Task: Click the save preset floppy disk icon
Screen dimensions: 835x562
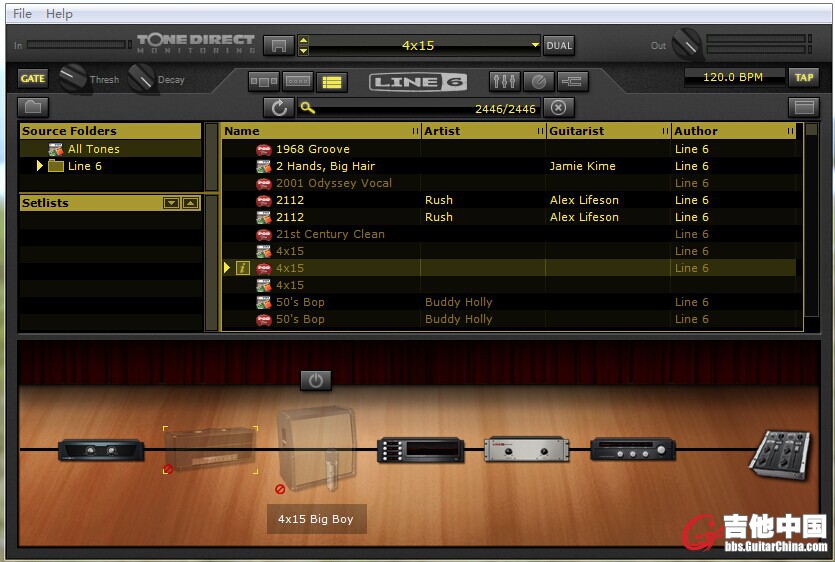Action: (x=279, y=46)
